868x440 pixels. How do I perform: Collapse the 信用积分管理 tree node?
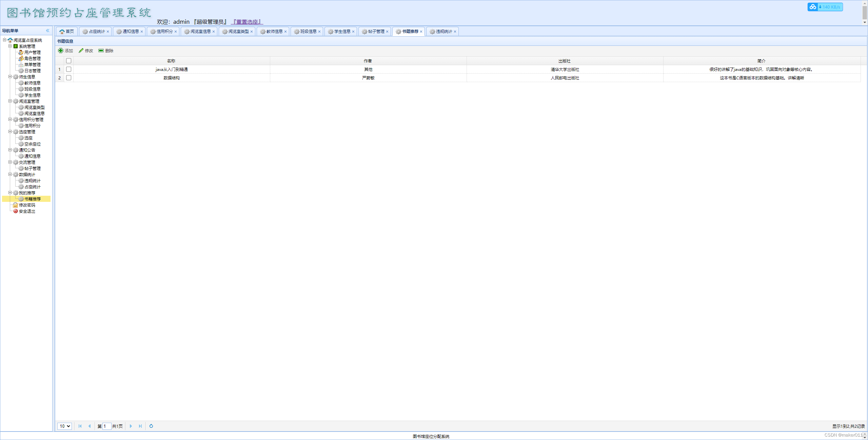(10, 119)
